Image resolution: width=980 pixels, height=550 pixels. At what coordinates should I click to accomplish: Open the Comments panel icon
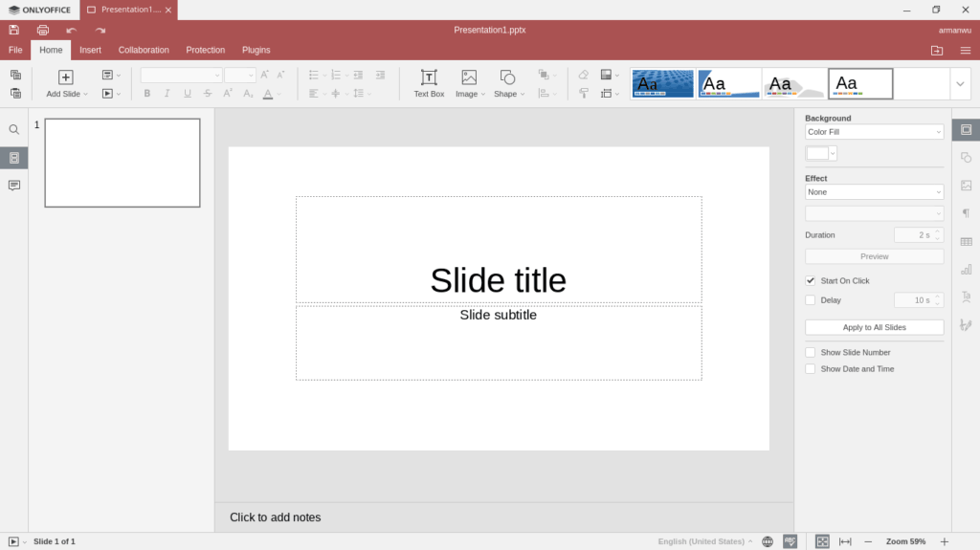(13, 185)
